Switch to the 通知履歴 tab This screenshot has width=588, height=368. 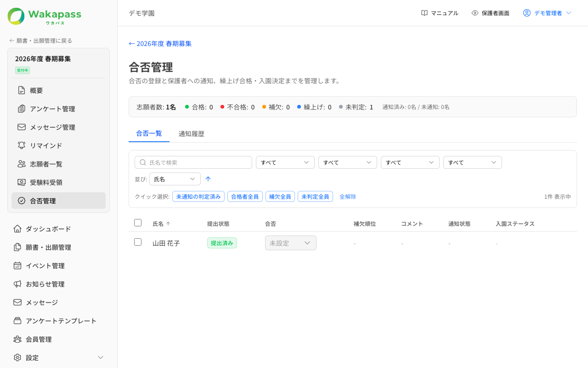(x=191, y=134)
